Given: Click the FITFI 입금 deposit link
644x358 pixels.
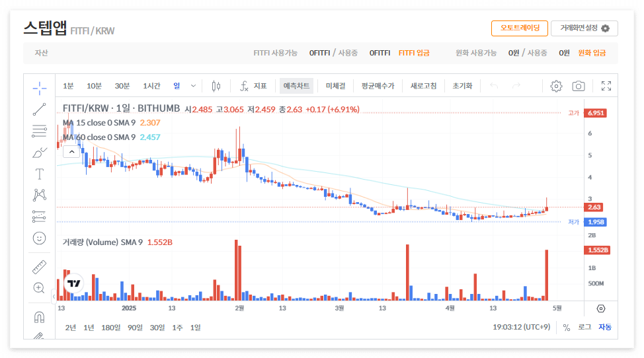Looking at the screenshot, I should point(414,53).
